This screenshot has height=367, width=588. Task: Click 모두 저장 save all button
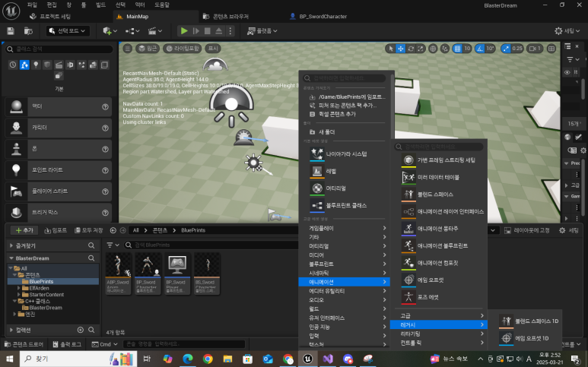point(88,230)
